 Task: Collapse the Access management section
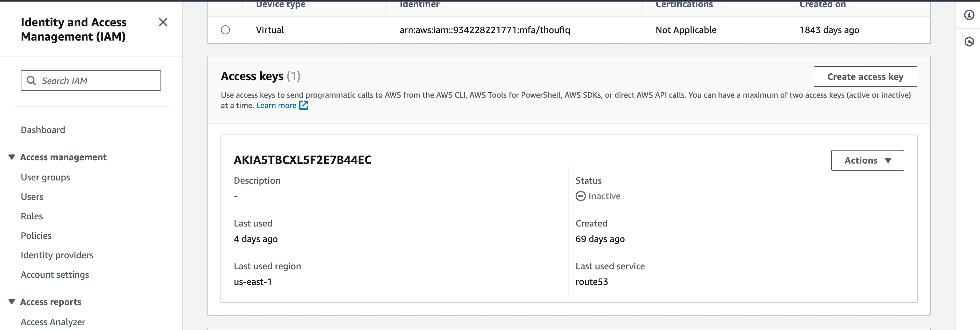pos(12,157)
